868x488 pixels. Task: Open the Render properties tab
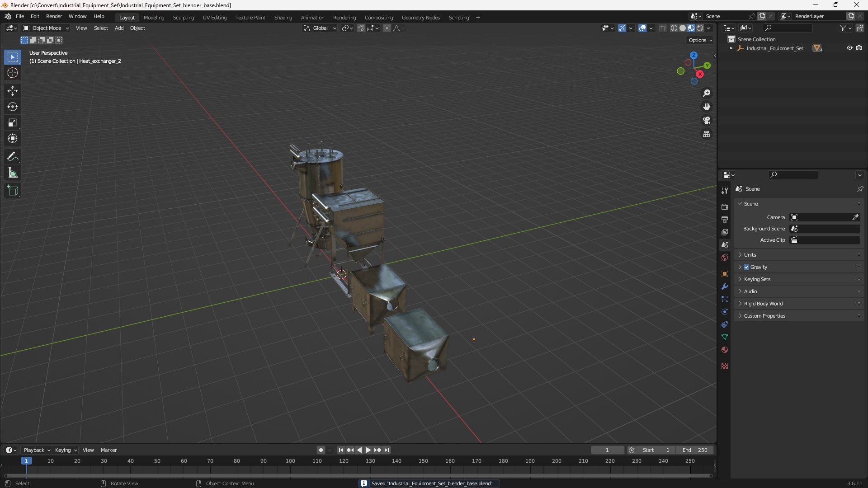[x=725, y=206]
